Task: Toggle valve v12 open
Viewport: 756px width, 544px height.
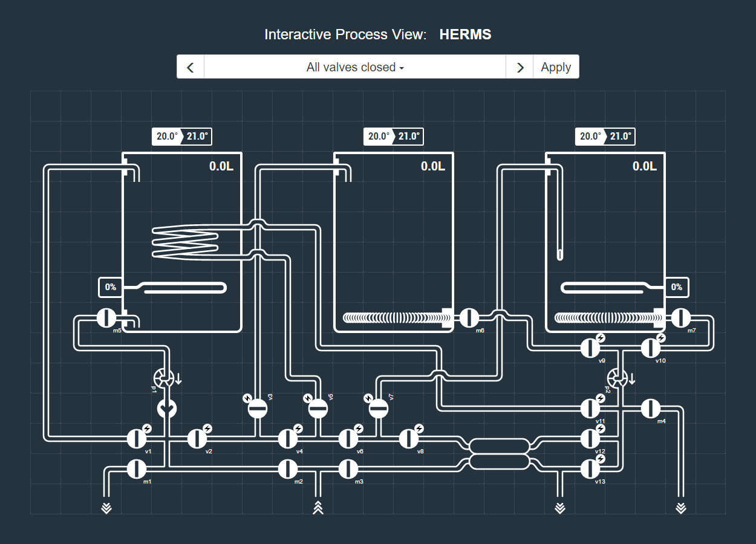Action: click(590, 437)
